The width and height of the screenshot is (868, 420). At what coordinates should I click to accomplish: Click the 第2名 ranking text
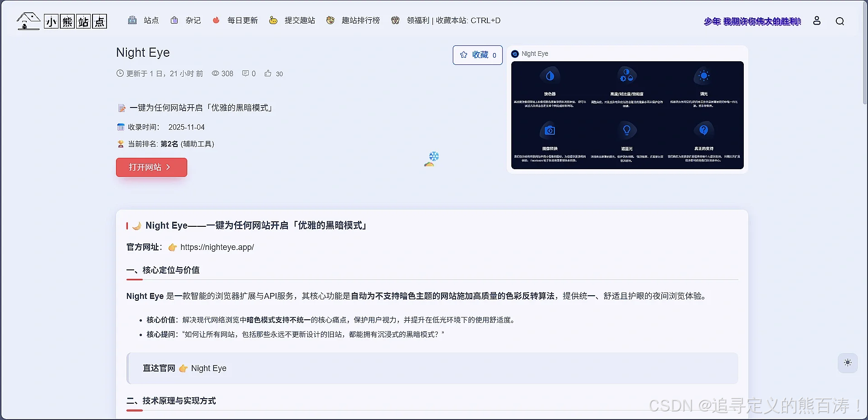pyautogui.click(x=169, y=144)
